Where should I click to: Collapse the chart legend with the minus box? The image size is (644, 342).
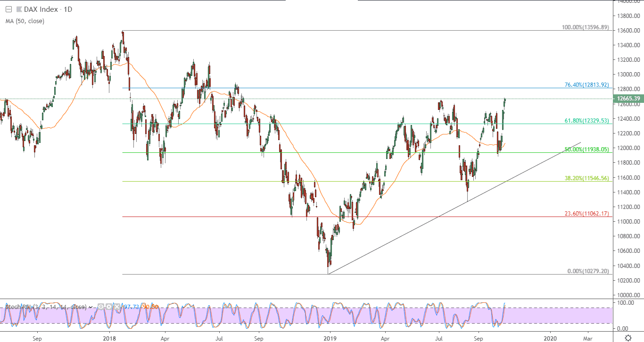[8, 9]
